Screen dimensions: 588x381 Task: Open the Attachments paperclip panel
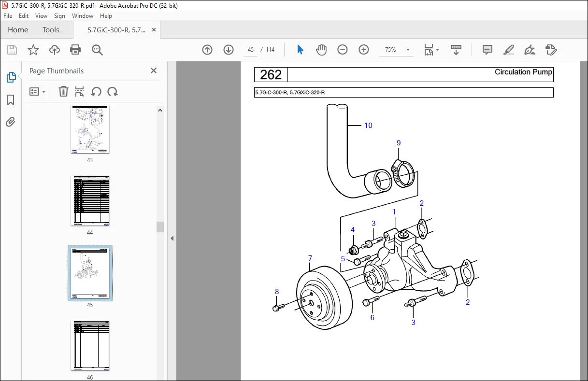point(11,122)
